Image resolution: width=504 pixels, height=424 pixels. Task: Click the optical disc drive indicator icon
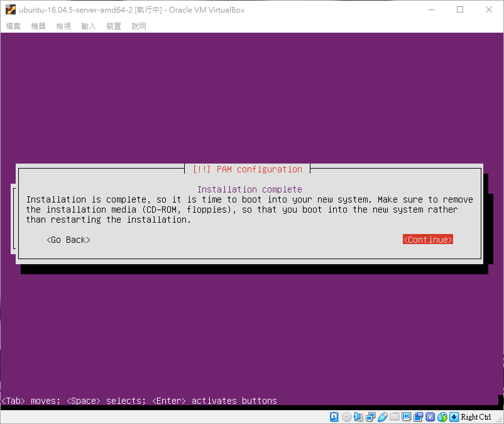pos(346,417)
